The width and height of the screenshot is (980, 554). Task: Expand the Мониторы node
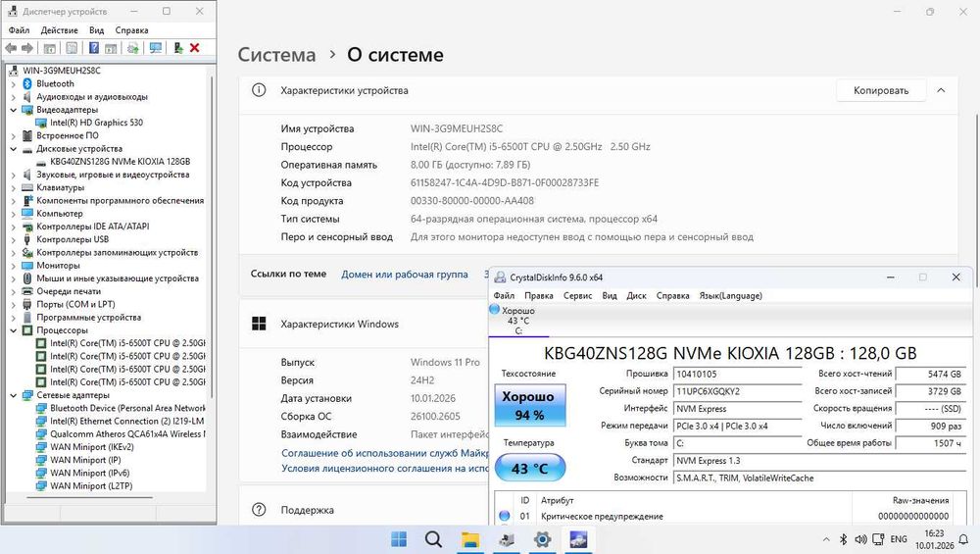(13, 266)
